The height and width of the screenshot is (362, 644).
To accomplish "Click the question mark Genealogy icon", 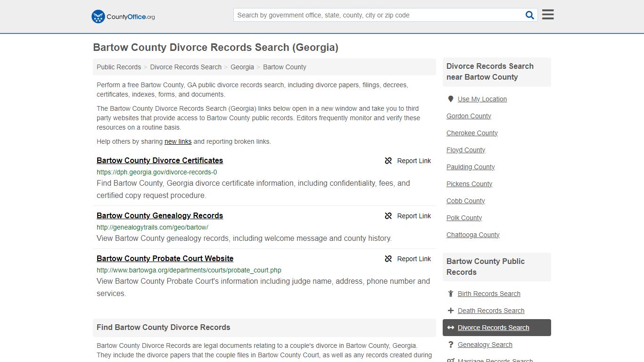I will [451, 345].
